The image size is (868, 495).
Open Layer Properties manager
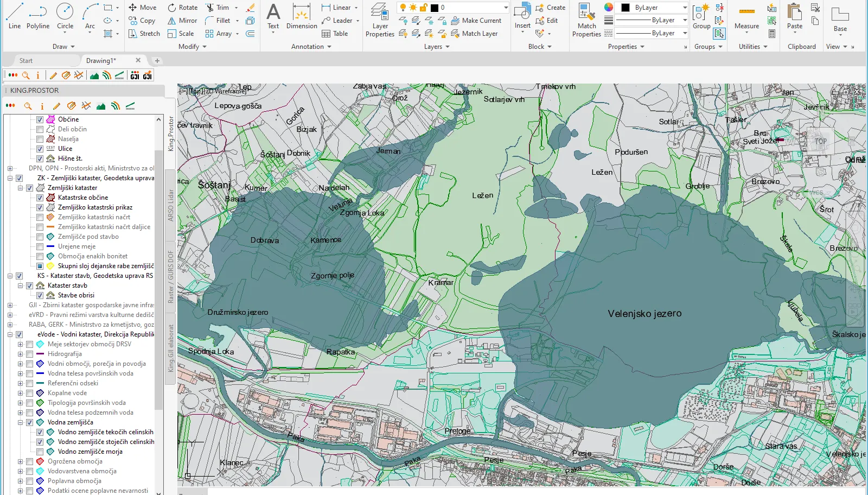380,21
